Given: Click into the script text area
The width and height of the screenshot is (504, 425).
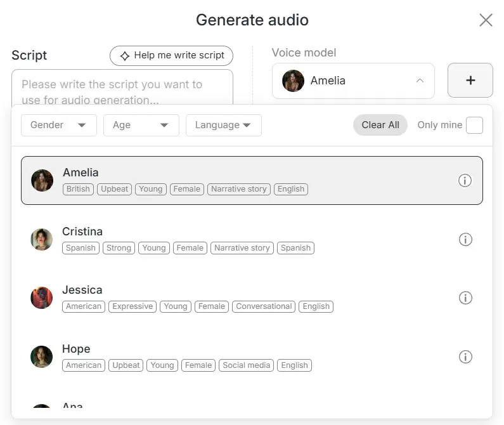Looking at the screenshot, I should [122, 88].
